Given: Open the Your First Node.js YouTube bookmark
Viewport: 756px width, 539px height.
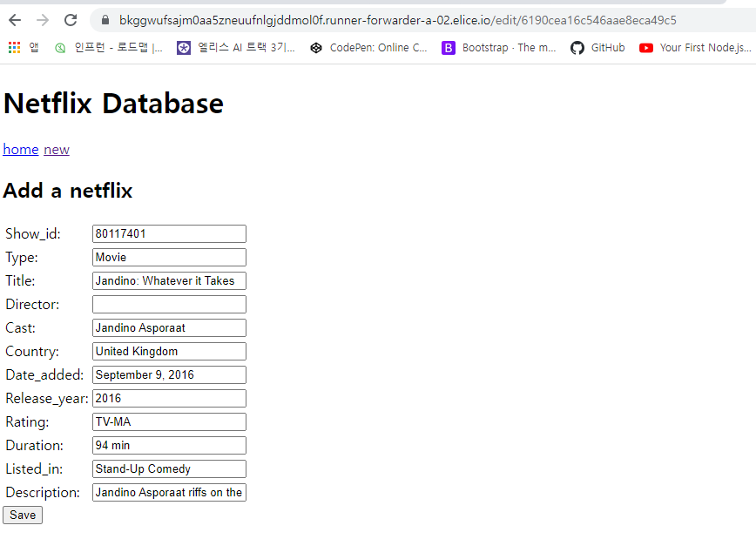Looking at the screenshot, I should (x=695, y=47).
